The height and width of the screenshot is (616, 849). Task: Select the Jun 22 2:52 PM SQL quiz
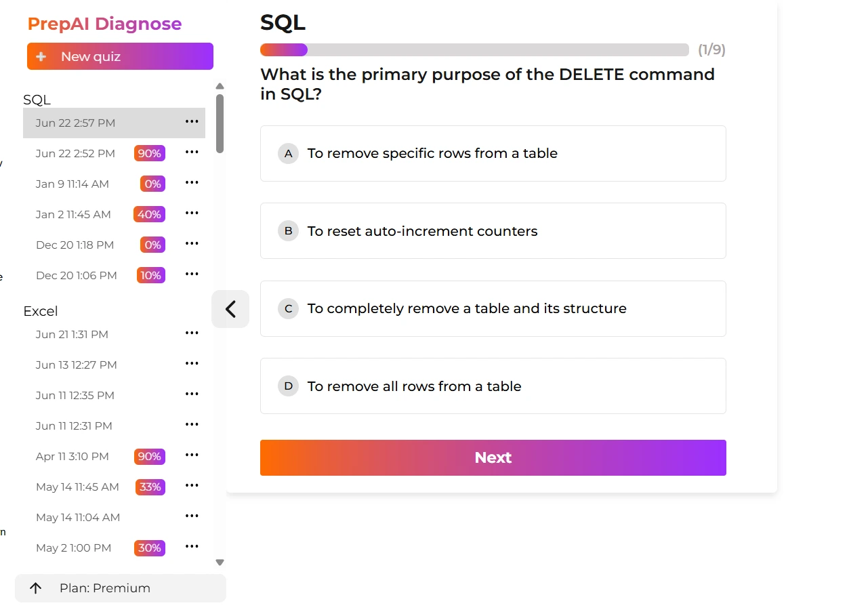(x=75, y=153)
